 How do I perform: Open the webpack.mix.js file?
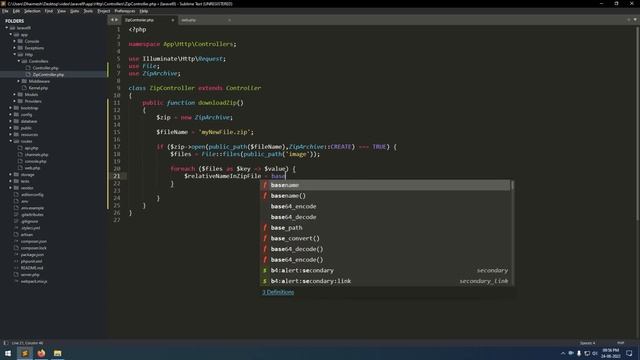[x=34, y=281]
